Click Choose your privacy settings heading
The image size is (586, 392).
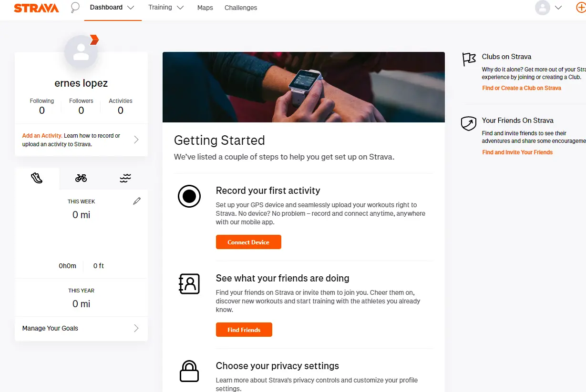click(278, 366)
